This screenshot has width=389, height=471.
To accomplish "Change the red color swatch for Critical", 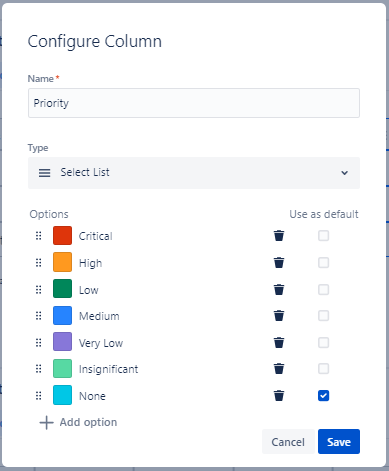I will 62,235.
